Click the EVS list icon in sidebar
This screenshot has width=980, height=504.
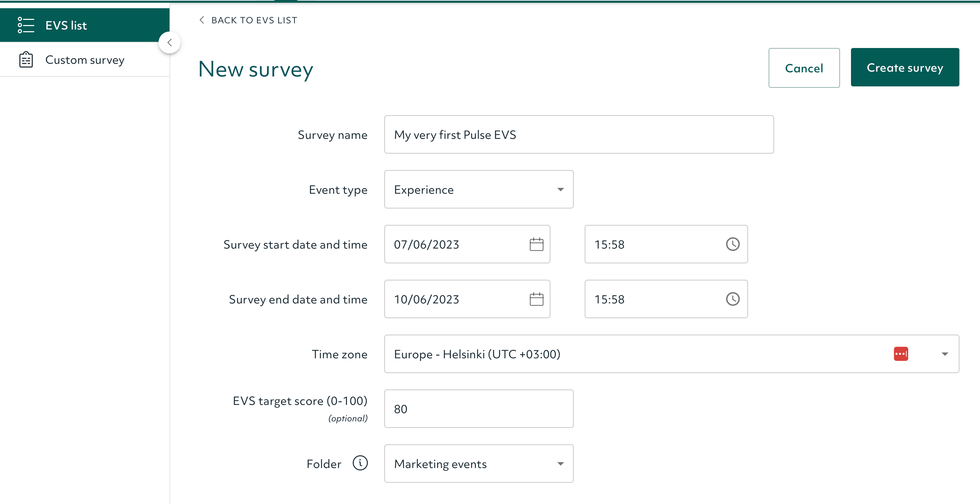coord(25,25)
